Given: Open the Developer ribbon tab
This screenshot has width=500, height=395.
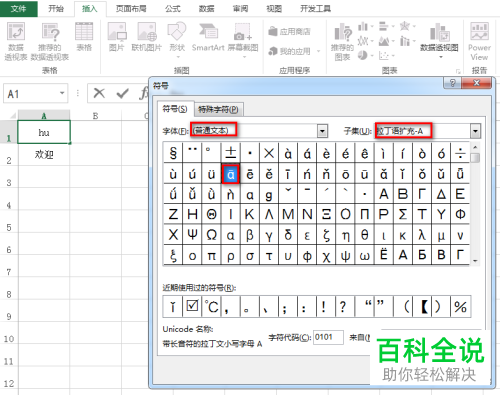Looking at the screenshot, I should point(315,9).
